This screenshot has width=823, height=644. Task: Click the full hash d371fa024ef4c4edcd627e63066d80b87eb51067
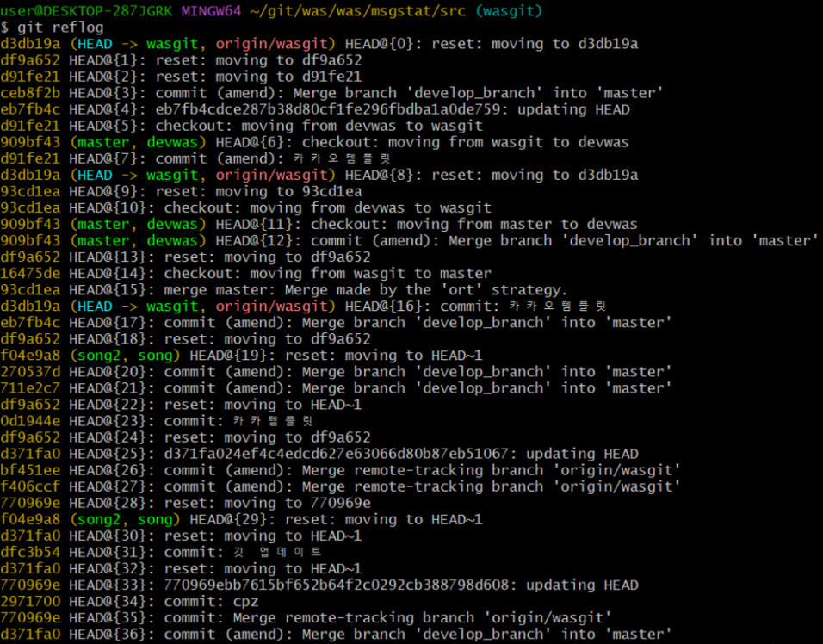[336, 454]
